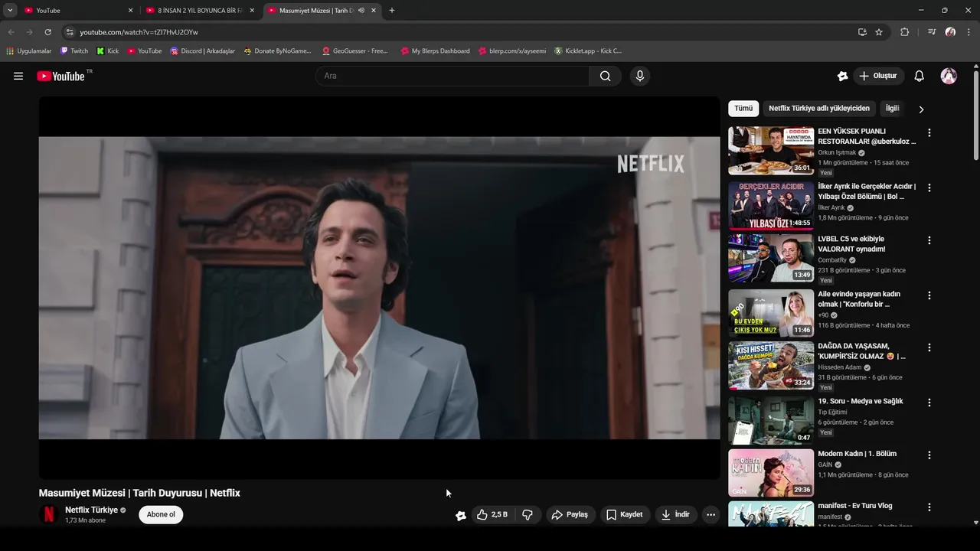980x551 pixels.
Task: Open DAĞDA DA YAŞASAM video title
Action: click(x=861, y=351)
